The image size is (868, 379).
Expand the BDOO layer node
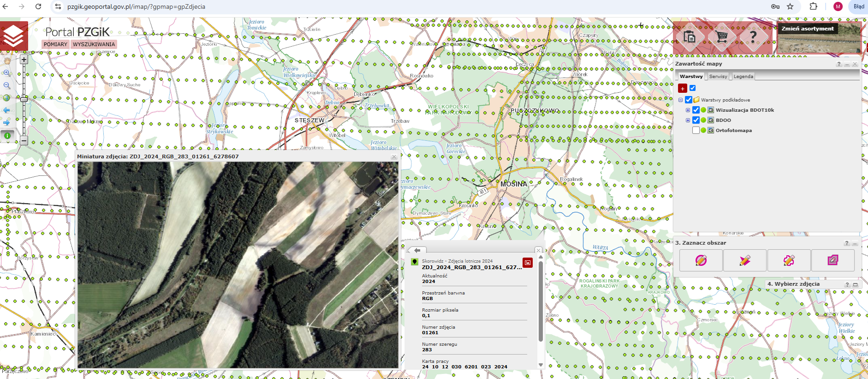(688, 120)
